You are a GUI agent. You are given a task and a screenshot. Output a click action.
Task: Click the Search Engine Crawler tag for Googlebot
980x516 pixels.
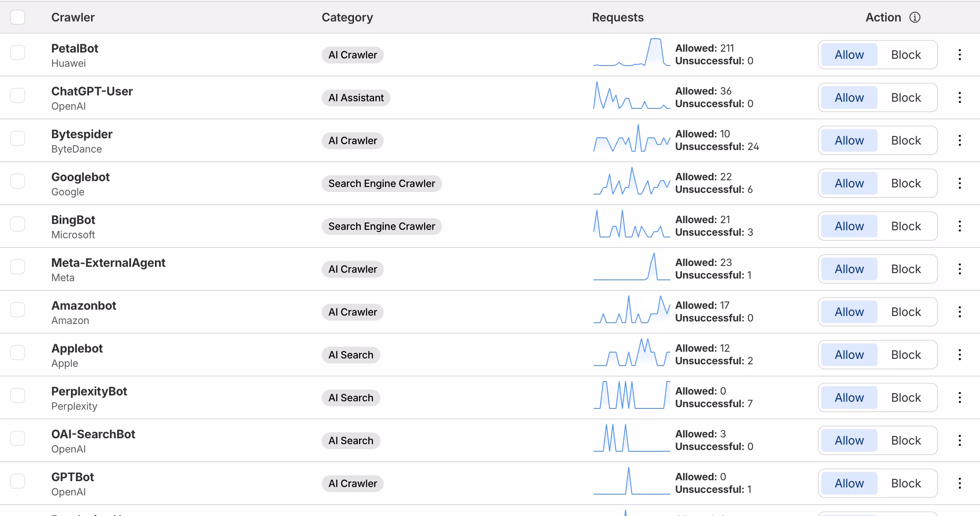click(x=382, y=184)
